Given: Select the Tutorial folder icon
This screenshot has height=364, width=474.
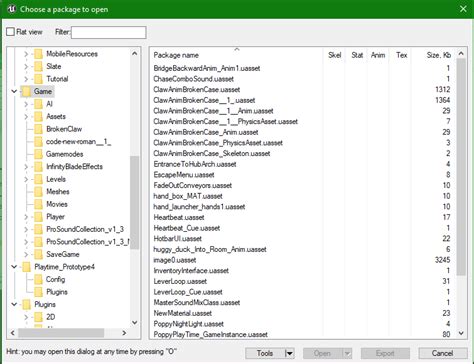Looking at the screenshot, I should click(x=39, y=79).
